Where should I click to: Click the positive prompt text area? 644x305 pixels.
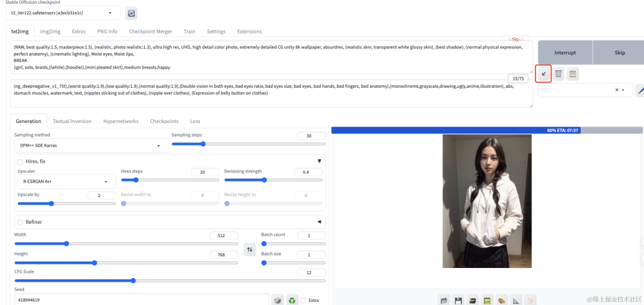(271, 57)
